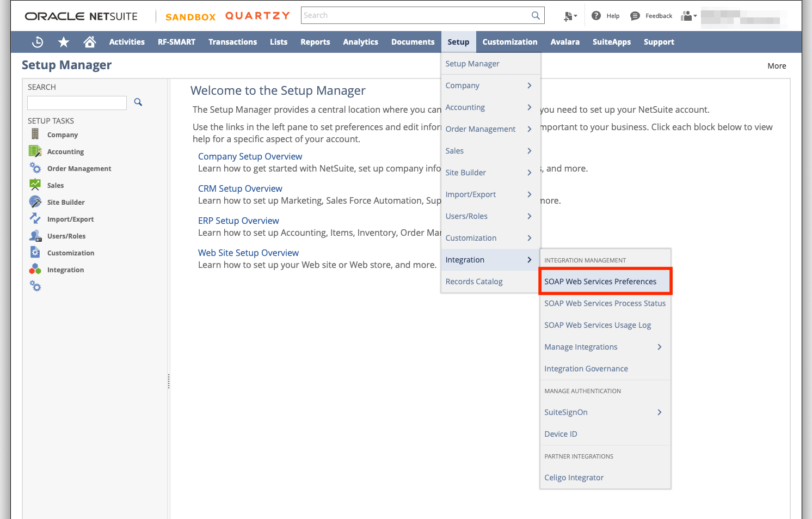Image resolution: width=812 pixels, height=519 pixels.
Task: Expand the Order Management submenu arrow
Action: coord(529,129)
